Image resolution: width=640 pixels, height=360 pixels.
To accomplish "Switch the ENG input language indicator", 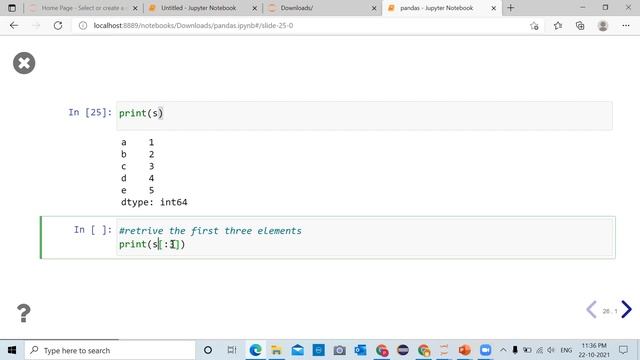I will (x=566, y=350).
